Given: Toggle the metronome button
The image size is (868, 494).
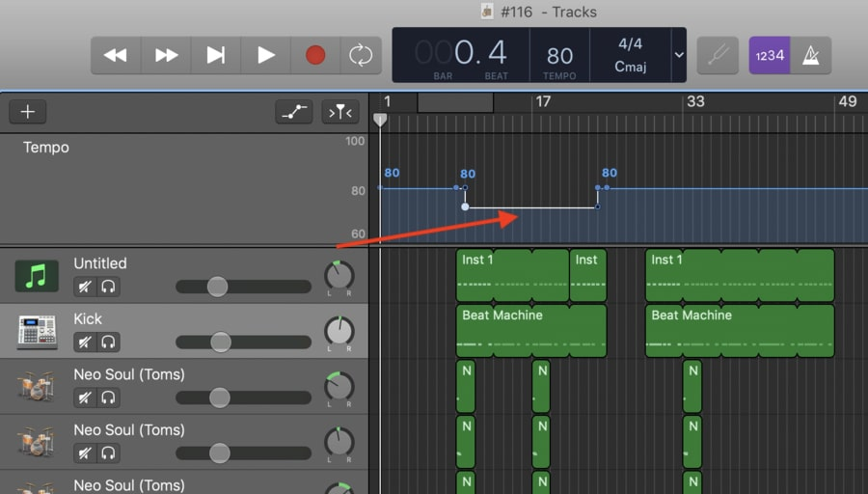Looking at the screenshot, I should coord(811,55).
